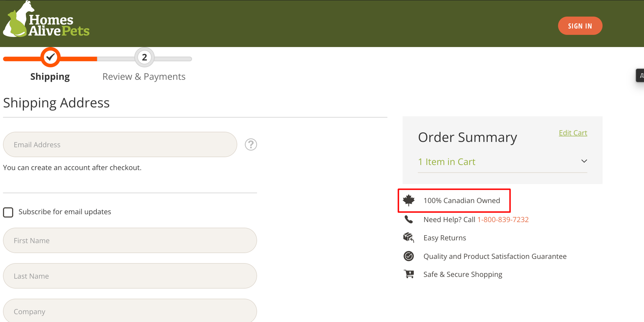The image size is (644, 322).
Task: Click step 2 circle on progress bar
Action: point(144,57)
